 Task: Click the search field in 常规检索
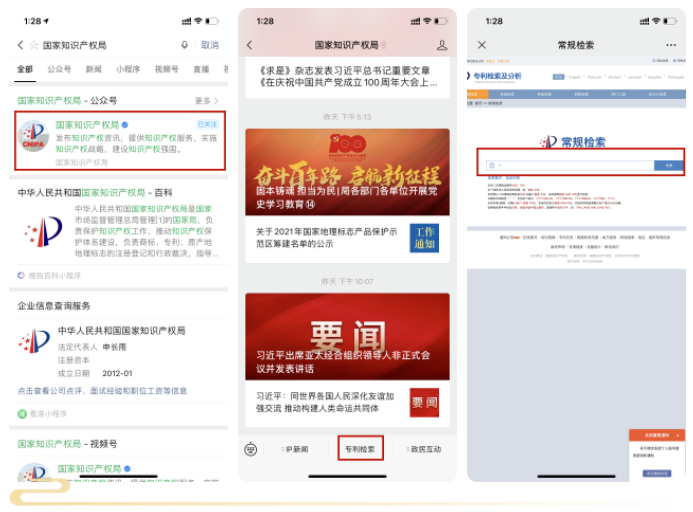pos(570,165)
